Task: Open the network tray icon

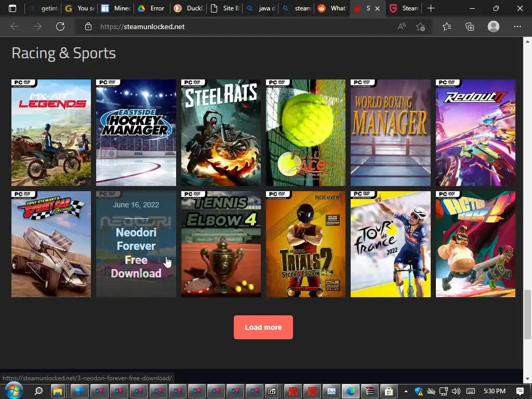Action: (444, 391)
